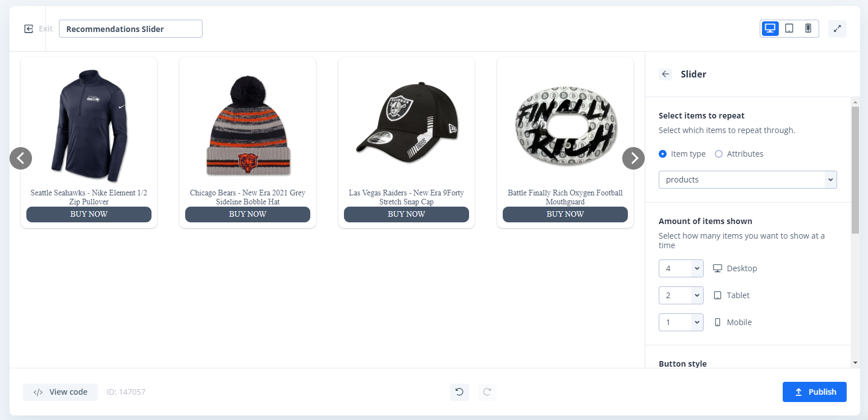Screen dimensions: 868x420
Task: Open the Desktop item count dropdown
Action: click(x=681, y=268)
